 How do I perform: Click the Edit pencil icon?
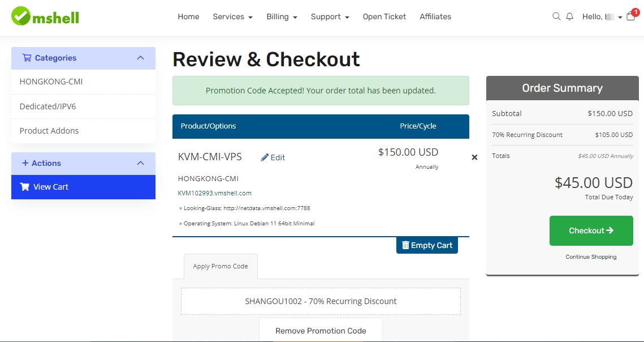(x=265, y=157)
